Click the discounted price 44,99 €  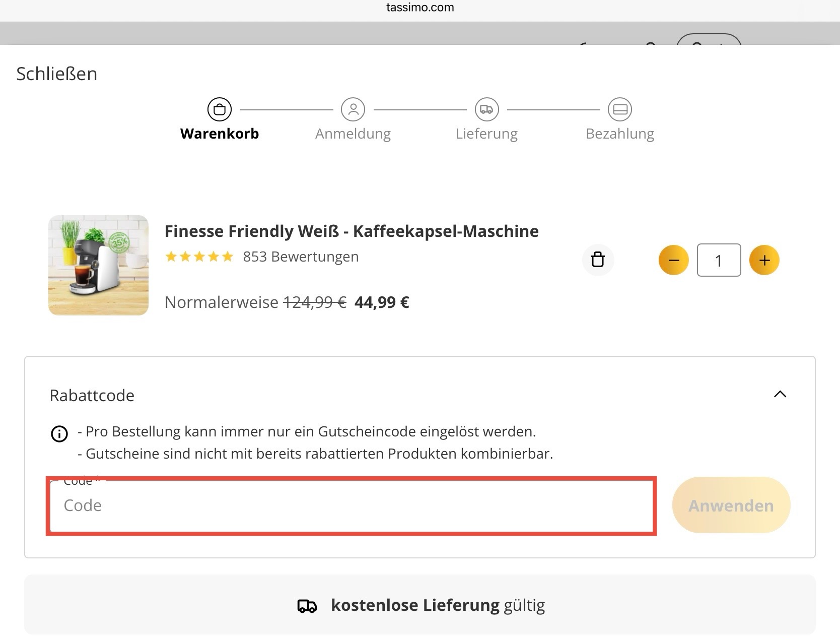(x=382, y=302)
